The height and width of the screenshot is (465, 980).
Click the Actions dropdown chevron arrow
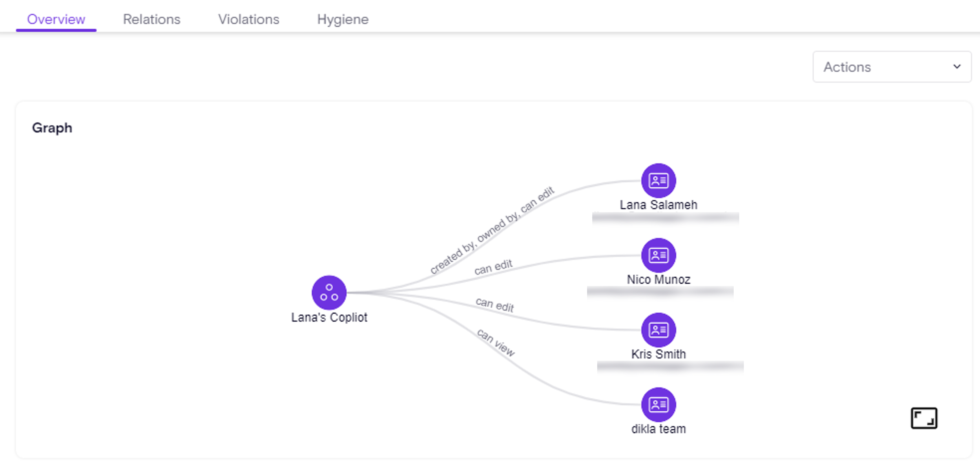point(957,67)
